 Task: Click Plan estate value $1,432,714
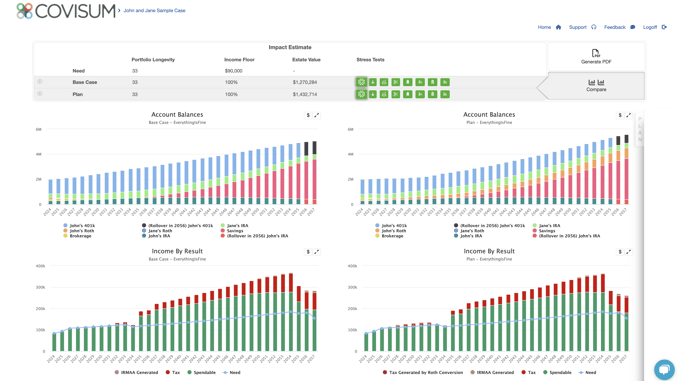point(305,94)
